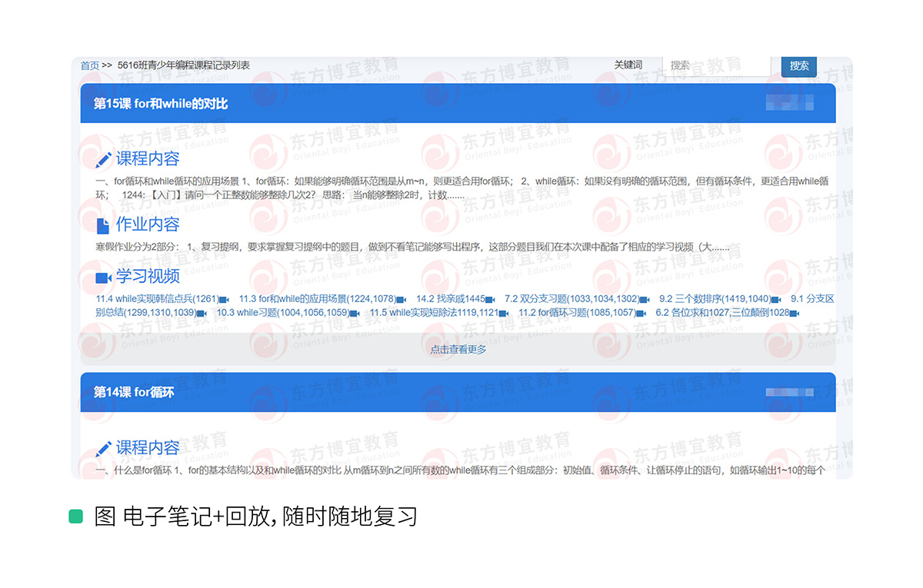Click the camera icon after 14.2 找亲戚1445

(491, 299)
